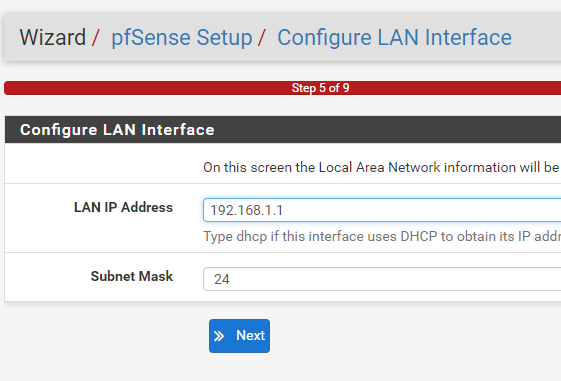Click the gray breadcrumb header bar background
Viewport: 561px width, 381px height.
[535, 38]
